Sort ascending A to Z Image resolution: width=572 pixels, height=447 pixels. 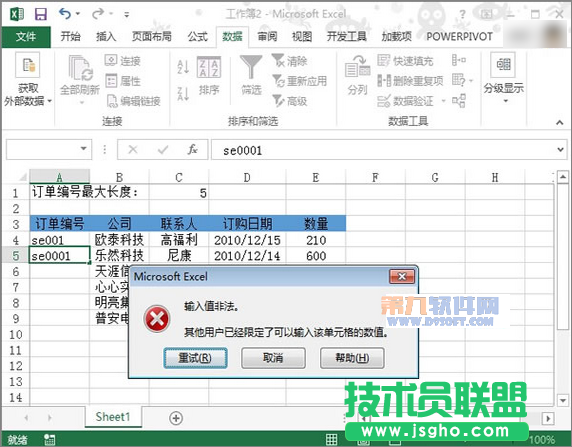click(x=183, y=67)
